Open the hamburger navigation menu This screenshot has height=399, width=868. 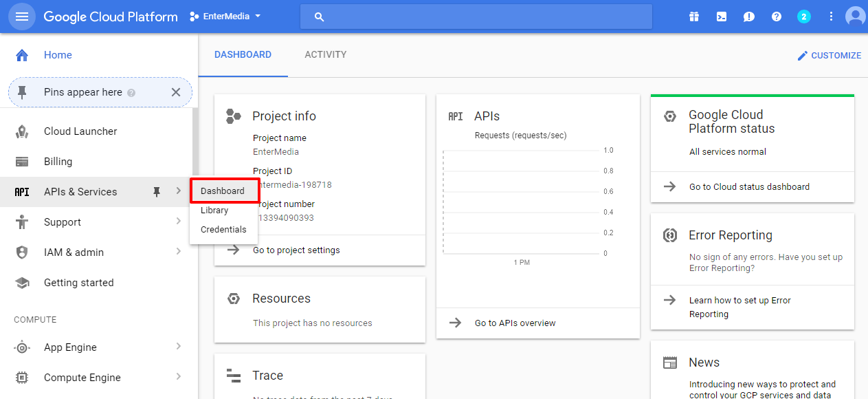pos(22,17)
